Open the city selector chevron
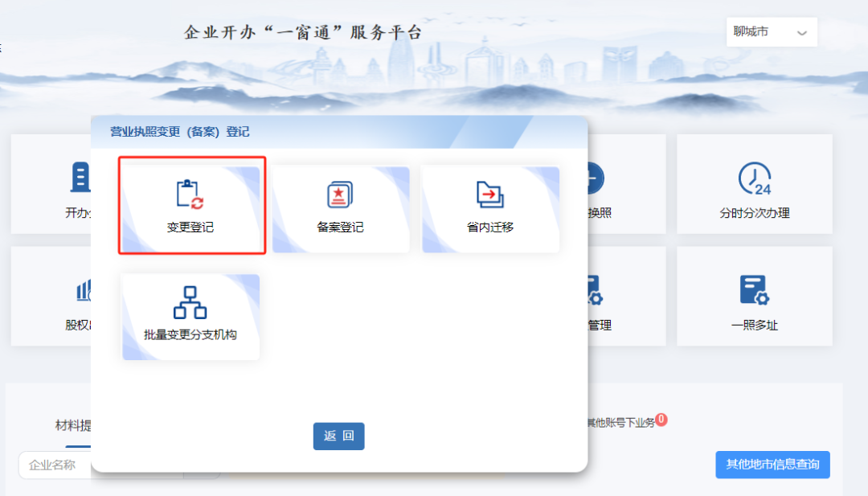 point(801,32)
